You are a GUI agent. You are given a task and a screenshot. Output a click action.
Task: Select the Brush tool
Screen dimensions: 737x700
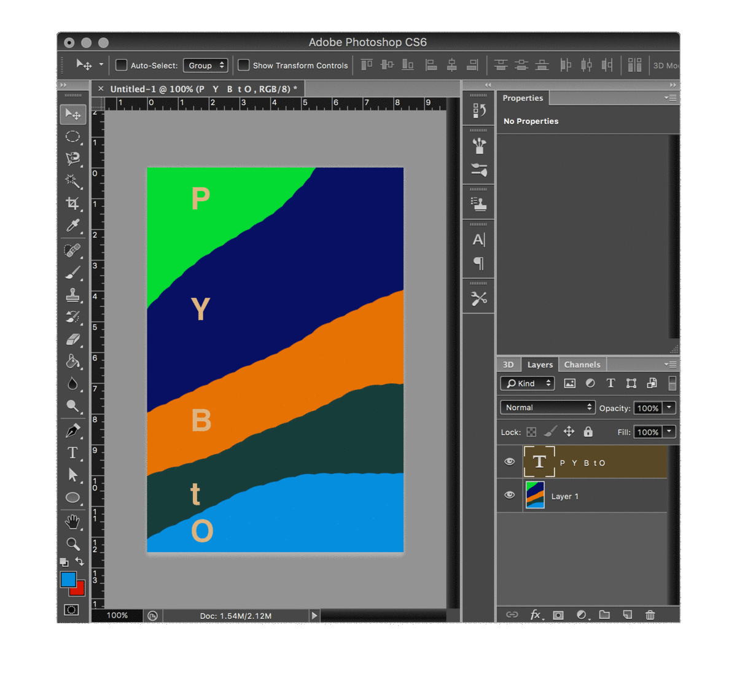tap(73, 272)
